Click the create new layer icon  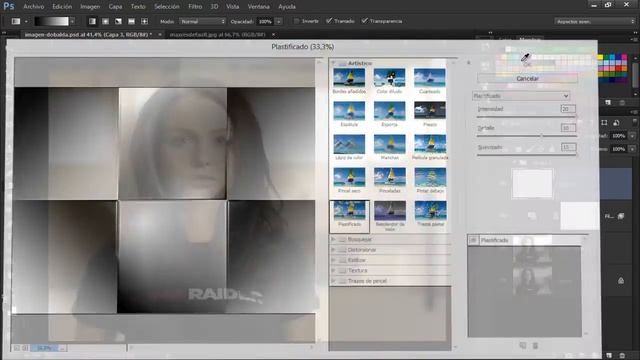click(x=609, y=356)
